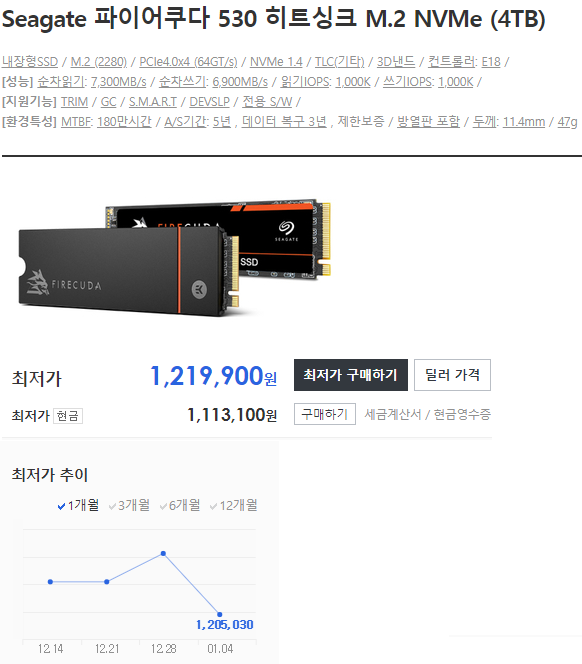Select the 1개월 price trend period

tap(78, 505)
